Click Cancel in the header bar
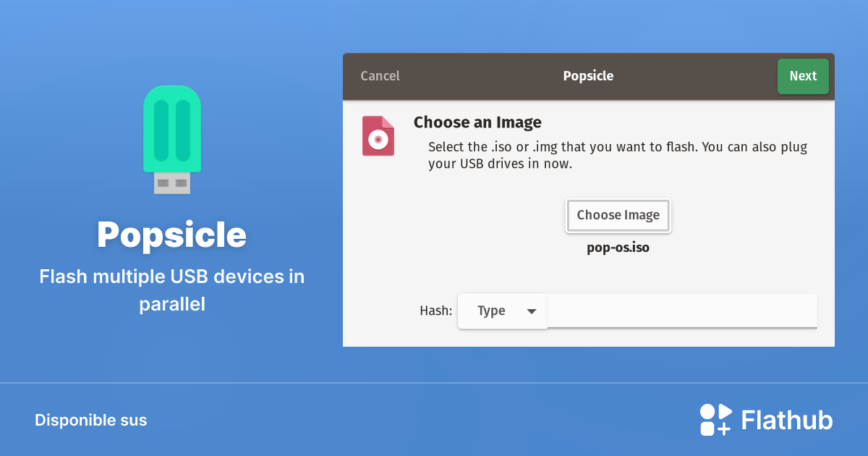The width and height of the screenshot is (868, 456). tap(380, 75)
